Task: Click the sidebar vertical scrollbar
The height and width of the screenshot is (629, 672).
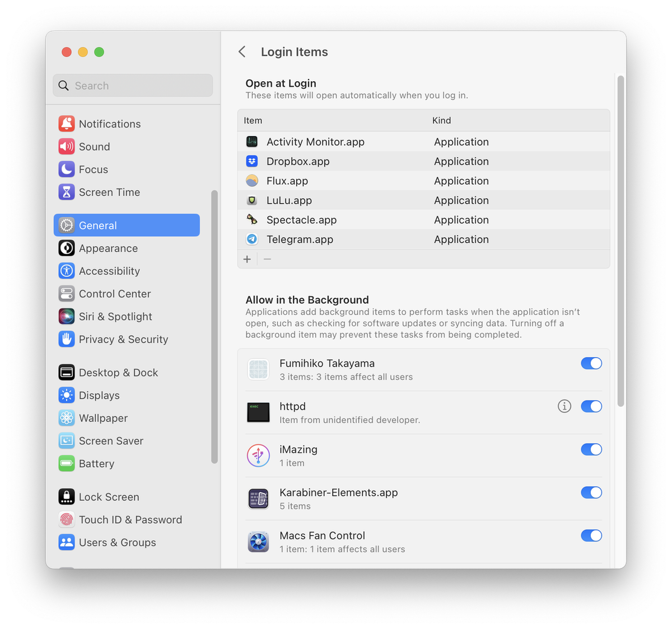Action: tap(214, 327)
